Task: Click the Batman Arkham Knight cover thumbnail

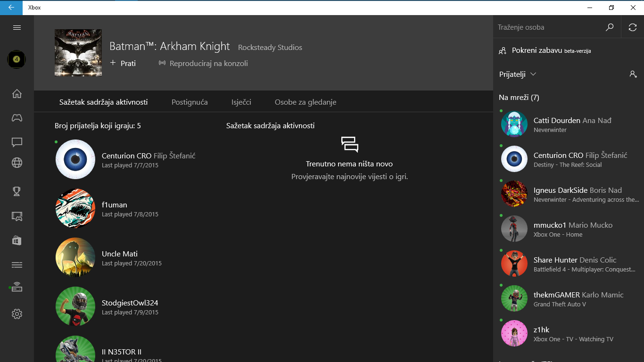Action: [78, 53]
